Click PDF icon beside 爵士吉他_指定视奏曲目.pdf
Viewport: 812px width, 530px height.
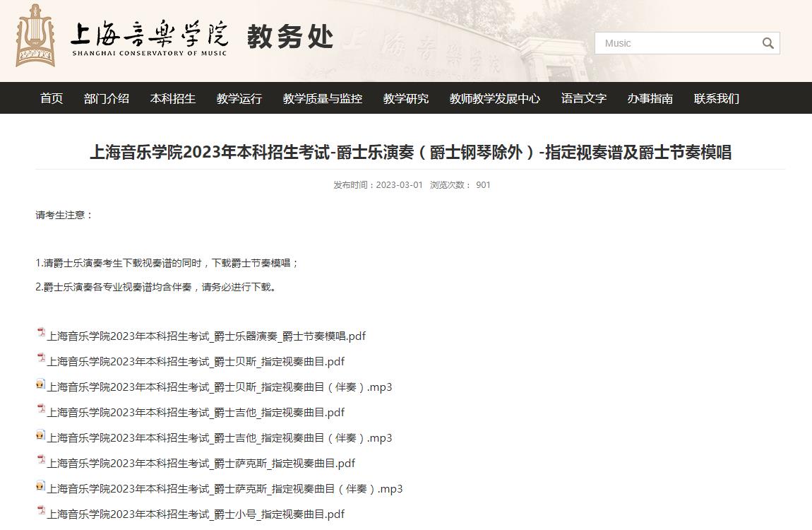pyautogui.click(x=41, y=408)
